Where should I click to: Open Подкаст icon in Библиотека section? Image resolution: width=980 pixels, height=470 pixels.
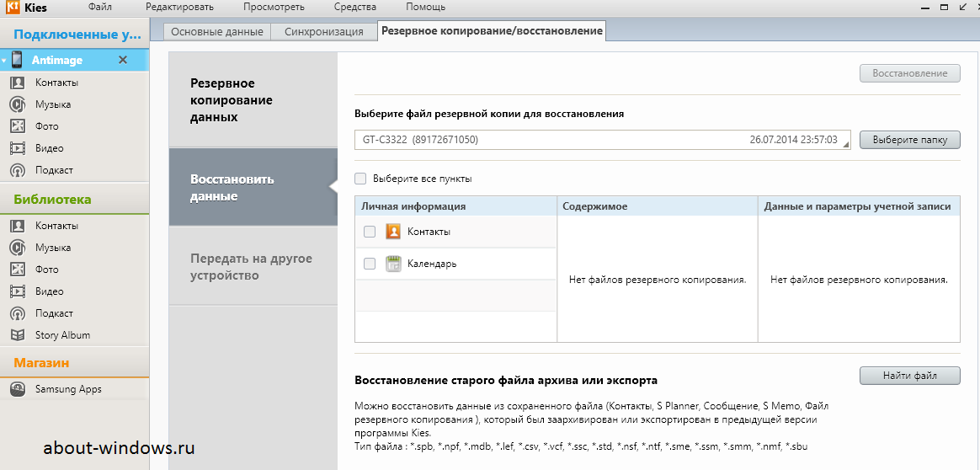click(x=18, y=313)
